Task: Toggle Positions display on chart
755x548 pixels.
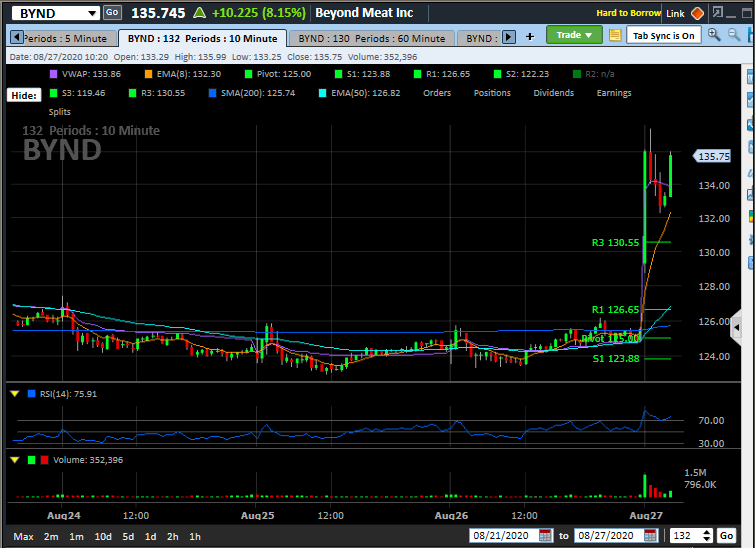Action: pos(492,93)
